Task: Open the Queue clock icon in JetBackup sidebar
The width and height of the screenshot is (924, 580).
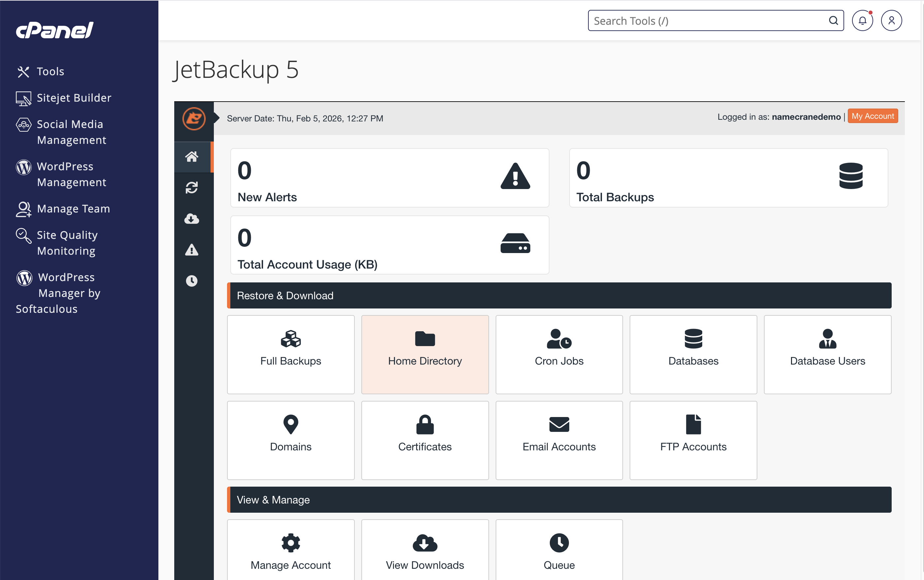Action: click(x=192, y=280)
